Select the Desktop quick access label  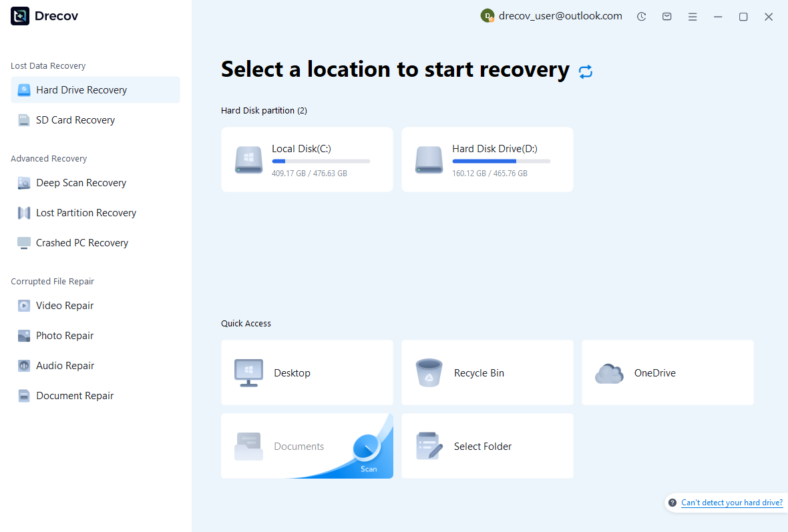(292, 372)
